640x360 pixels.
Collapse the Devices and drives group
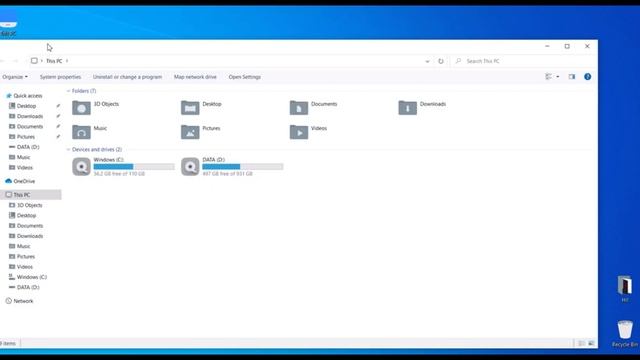tap(68, 149)
